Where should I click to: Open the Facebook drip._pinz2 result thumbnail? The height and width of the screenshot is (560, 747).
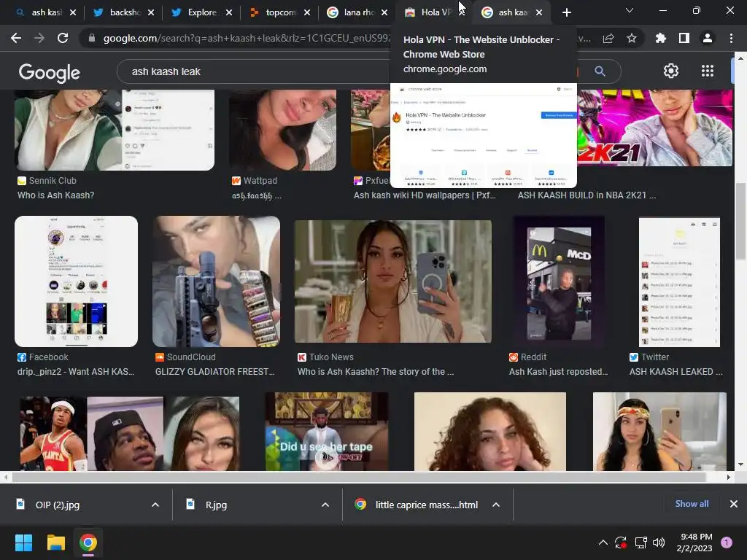point(76,281)
